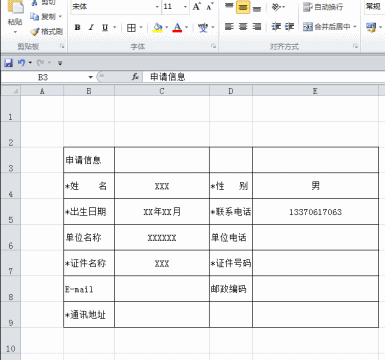Screen dimensions: 385x360
Task: Open the borders dropdown arrow
Action: [x=141, y=27]
